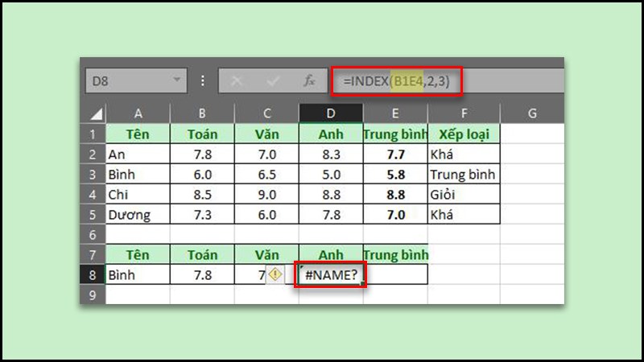Click Dương's Anh score 7.8 in row 5

[x=331, y=215]
